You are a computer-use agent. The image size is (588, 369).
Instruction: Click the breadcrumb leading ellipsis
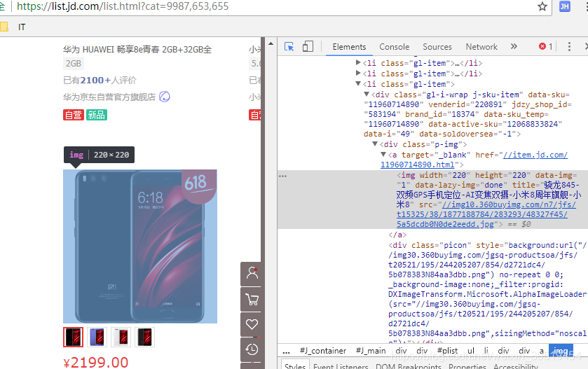pyautogui.click(x=286, y=351)
